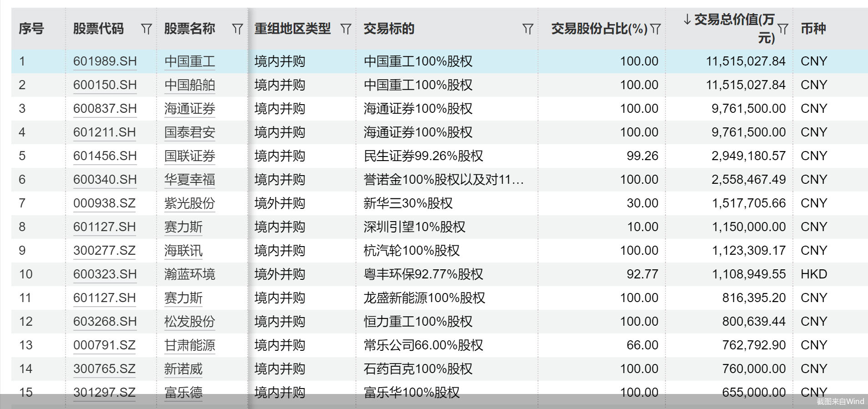Click the 重组地区类型 header label

(293, 29)
